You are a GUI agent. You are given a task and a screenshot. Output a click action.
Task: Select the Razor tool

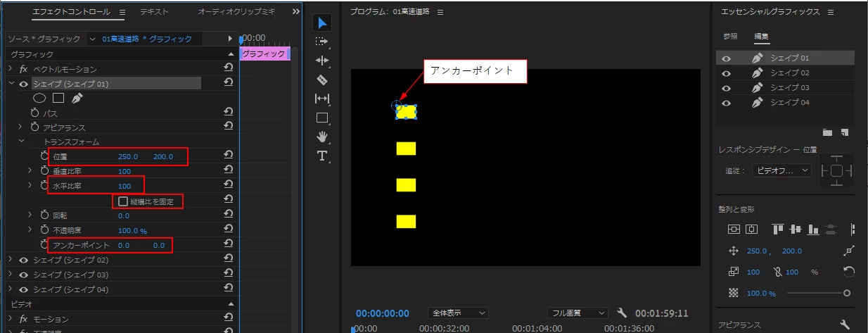[322, 80]
